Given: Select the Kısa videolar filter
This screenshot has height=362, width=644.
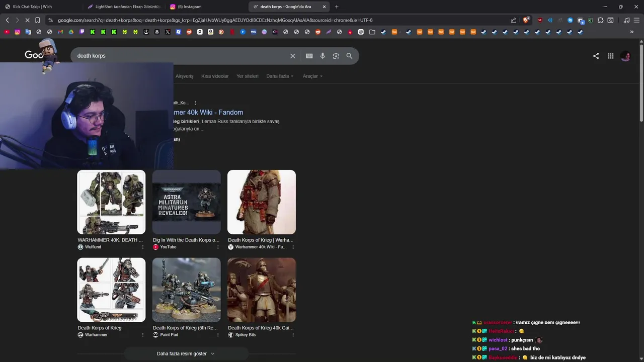Looking at the screenshot, I should click(215, 76).
